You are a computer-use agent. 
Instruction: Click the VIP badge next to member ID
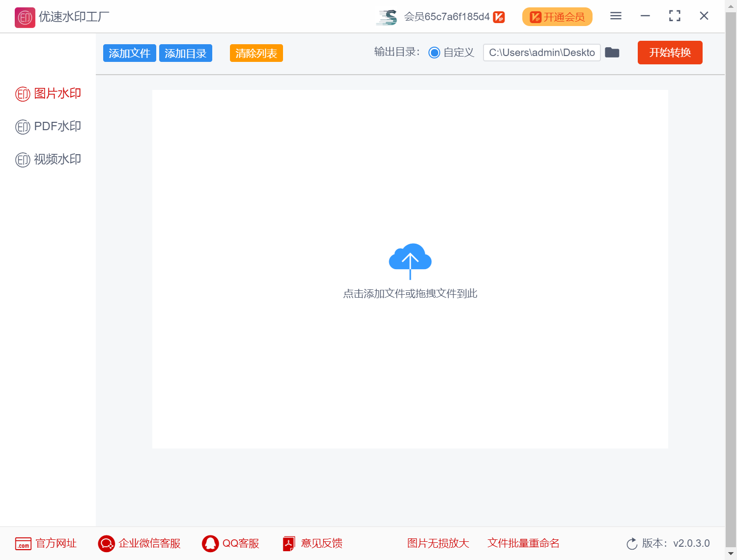click(x=499, y=17)
